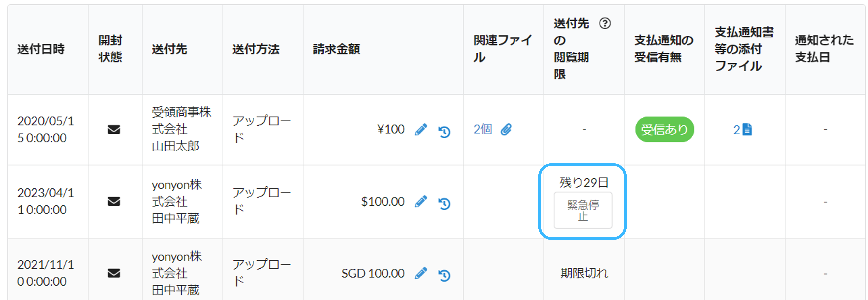Image resolution: width=868 pixels, height=300 pixels.
Task: Click the 請求金額 column header
Action: coord(336,49)
